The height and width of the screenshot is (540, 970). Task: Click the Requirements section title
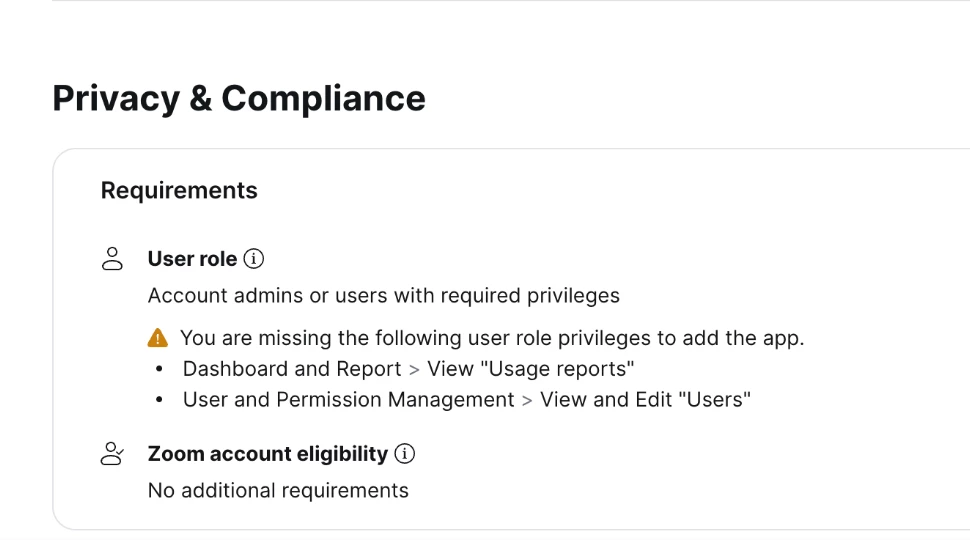(x=179, y=190)
